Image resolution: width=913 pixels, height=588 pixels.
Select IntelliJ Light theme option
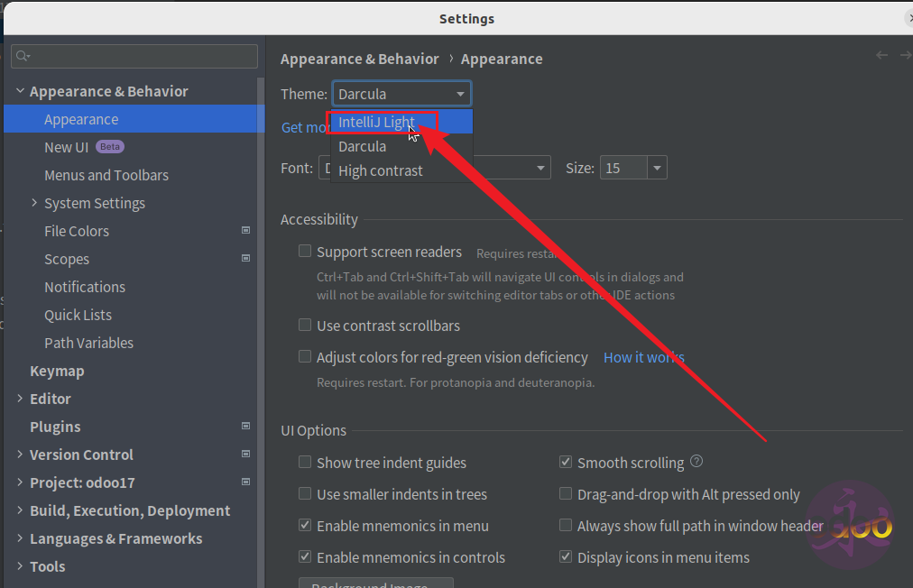tap(401, 122)
